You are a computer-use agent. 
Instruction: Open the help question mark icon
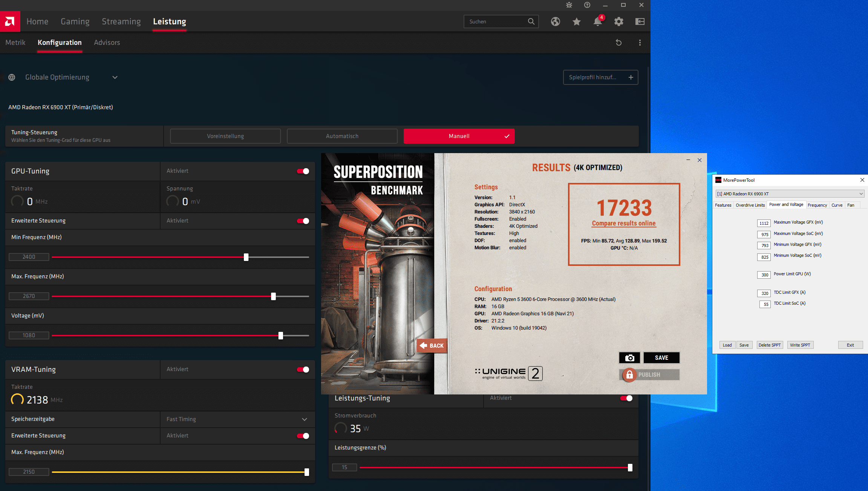(x=587, y=5)
